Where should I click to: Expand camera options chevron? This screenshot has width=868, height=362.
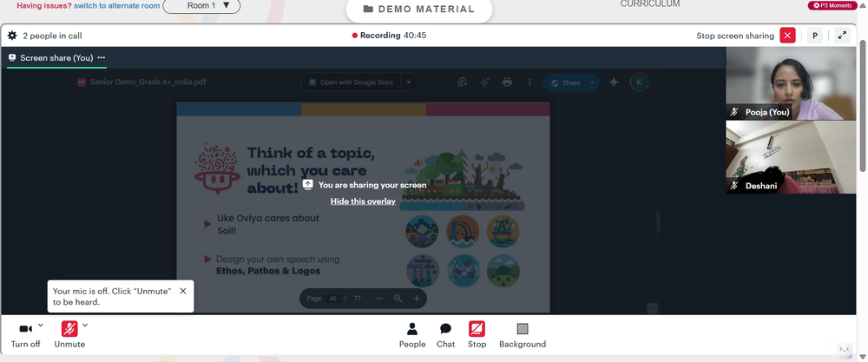point(41,325)
